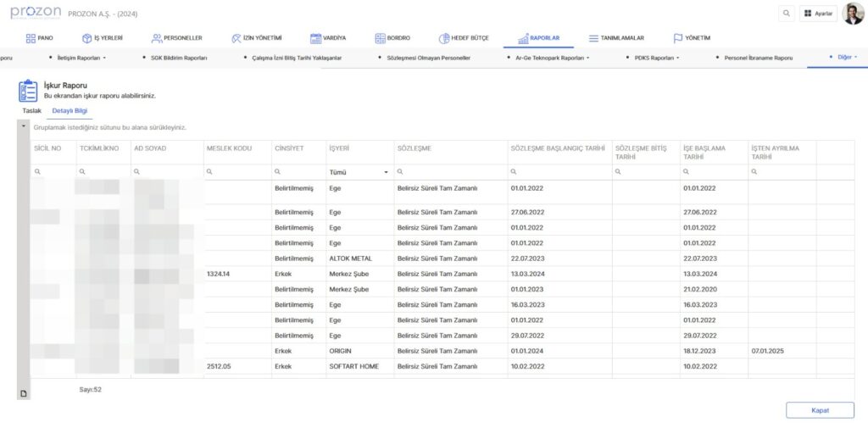Open the VARDİYA shift calendar
This screenshot has height=428, width=868.
[x=328, y=38]
